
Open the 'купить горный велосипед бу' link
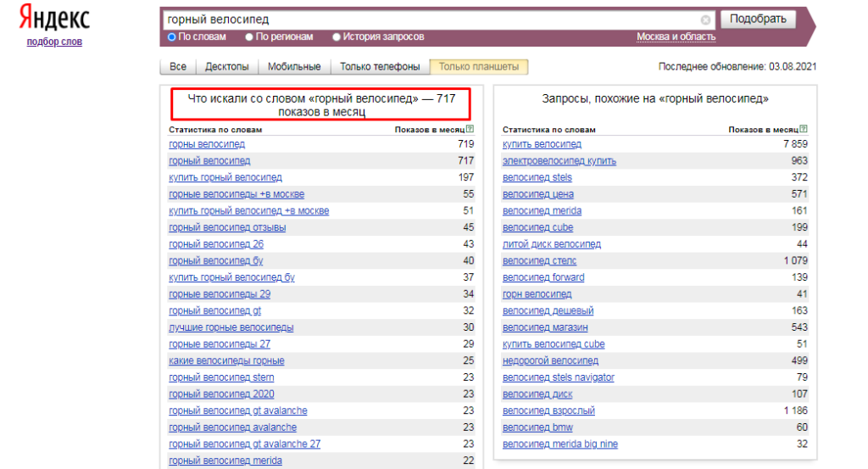tap(231, 276)
